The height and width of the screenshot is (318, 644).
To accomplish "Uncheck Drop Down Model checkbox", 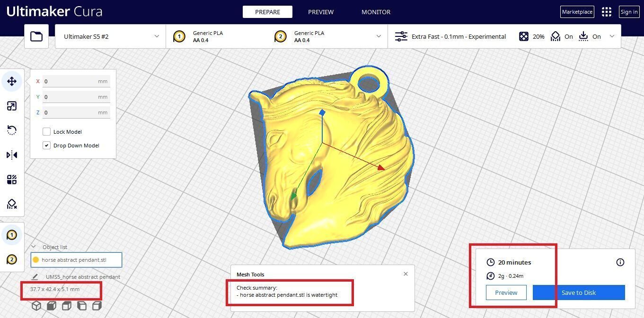I will pos(46,146).
